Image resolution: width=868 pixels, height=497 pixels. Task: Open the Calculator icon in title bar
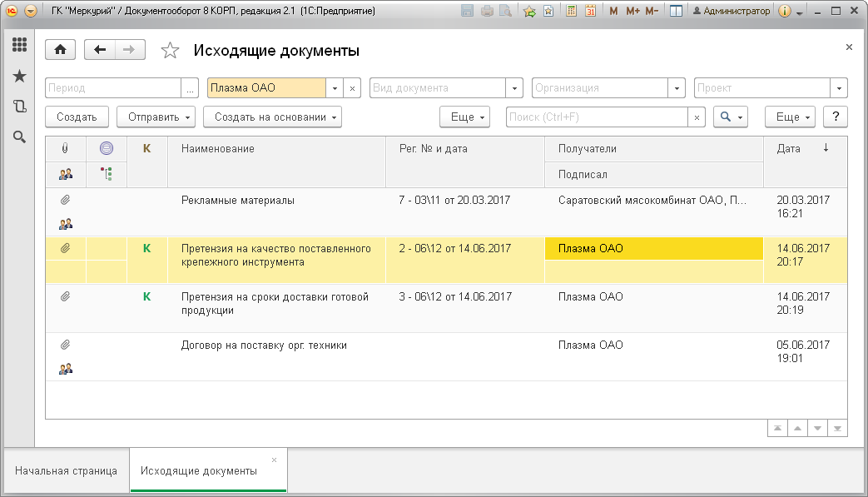click(x=571, y=11)
